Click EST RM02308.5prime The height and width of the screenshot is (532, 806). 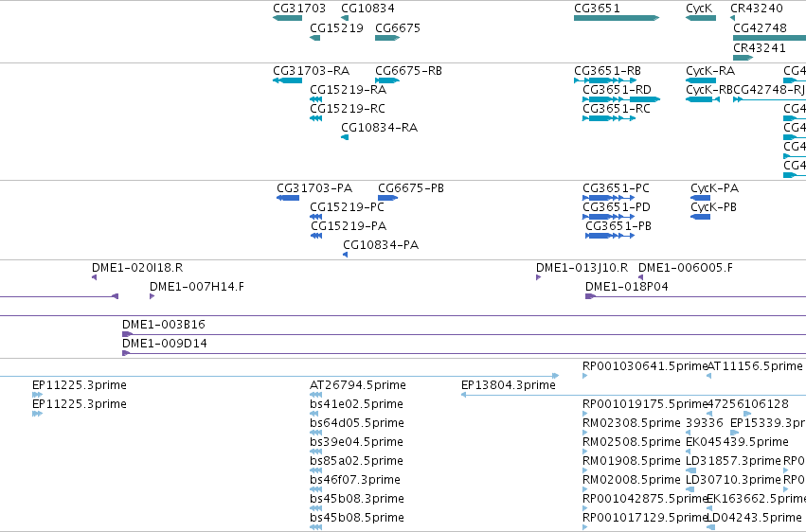631,423
